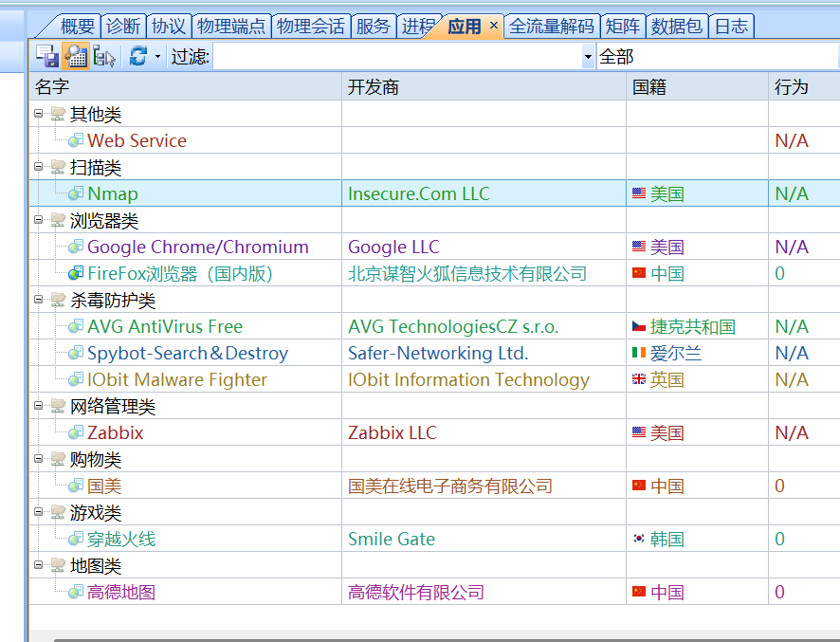The image size is (840, 642).
Task: Select the Insecure.Com LLC developer cell
Action: pyautogui.click(x=484, y=193)
